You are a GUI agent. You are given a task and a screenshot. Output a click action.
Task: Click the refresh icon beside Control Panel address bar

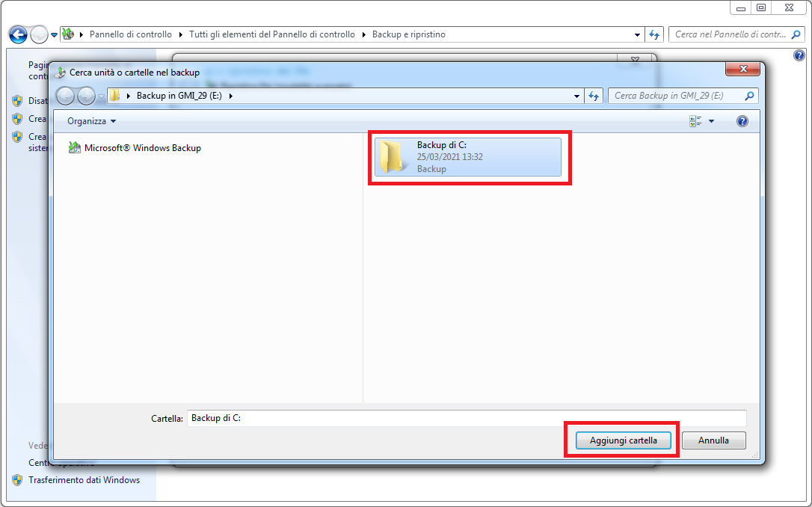[654, 34]
